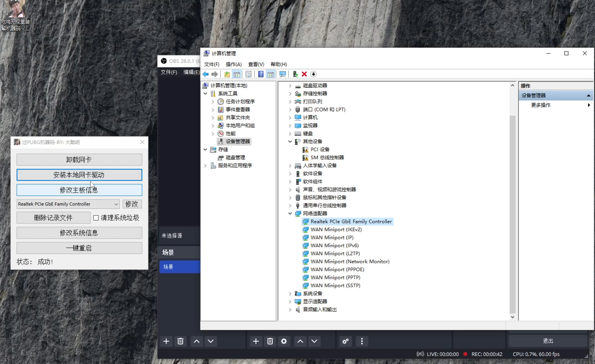
Task: Toggle the 清理系统垃圾 checkbox
Action: coord(96,218)
